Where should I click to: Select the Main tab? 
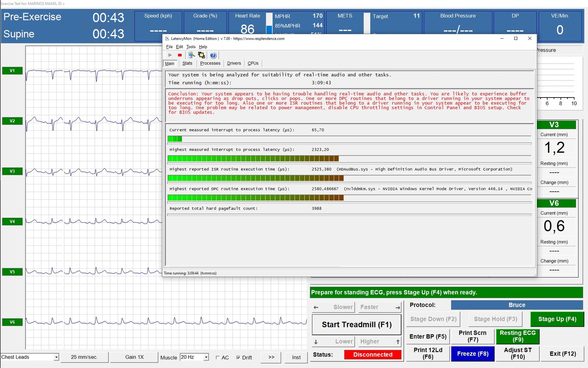(x=170, y=63)
